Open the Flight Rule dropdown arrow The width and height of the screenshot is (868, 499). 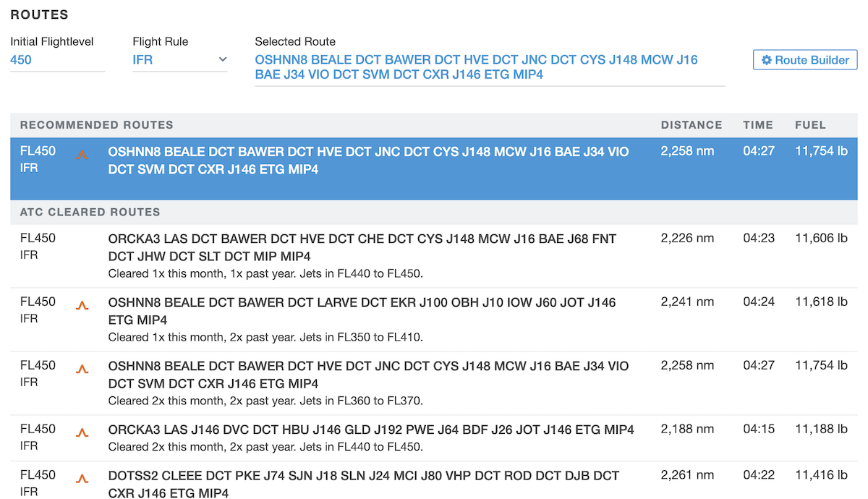(x=222, y=59)
